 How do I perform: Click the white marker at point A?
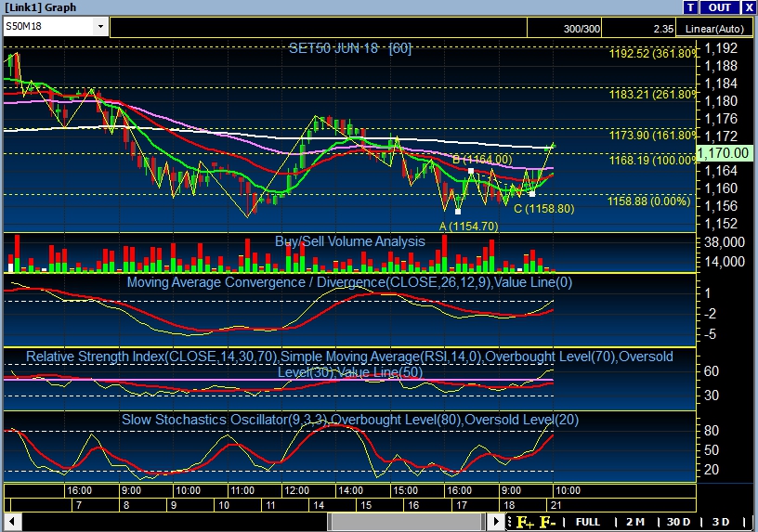click(458, 212)
